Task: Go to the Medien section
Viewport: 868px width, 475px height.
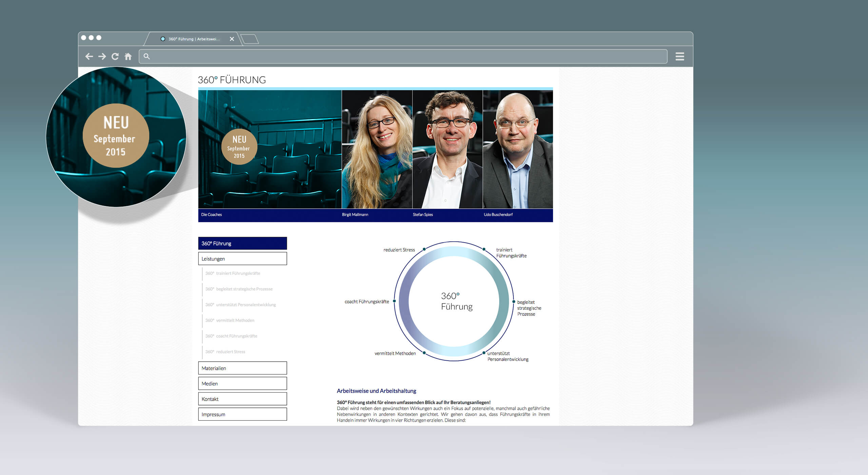Action: tap(242, 383)
